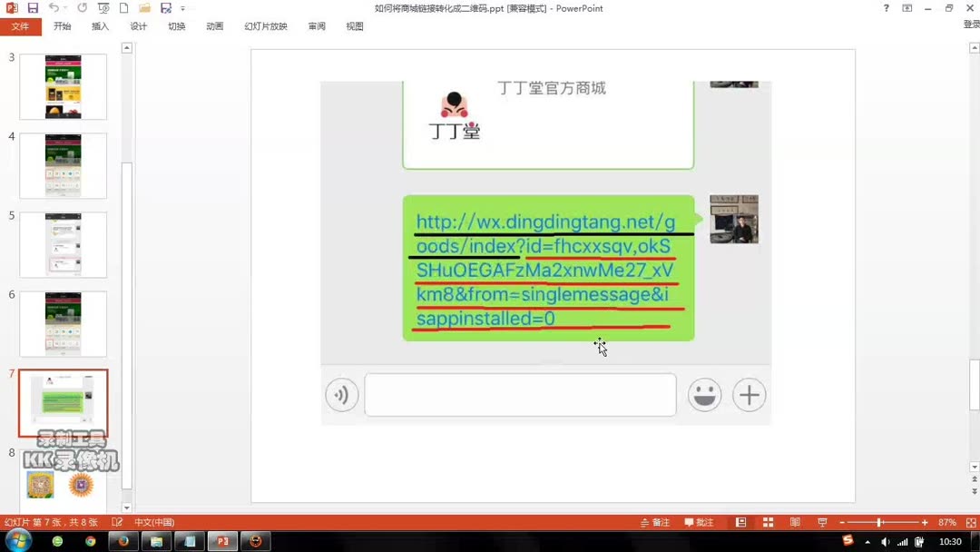Open the Undo history dropdown arrow
Viewport: 980px width, 552px height.
[64, 8]
